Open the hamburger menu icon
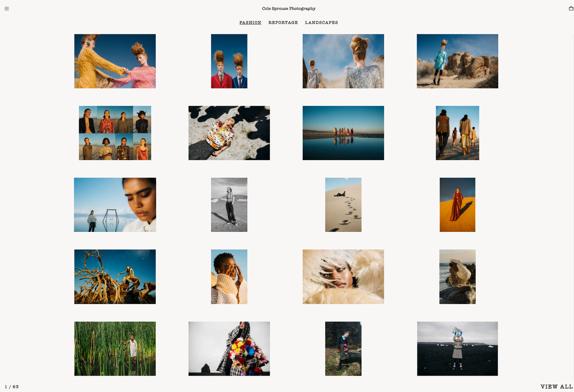The width and height of the screenshot is (574, 392). [x=7, y=9]
